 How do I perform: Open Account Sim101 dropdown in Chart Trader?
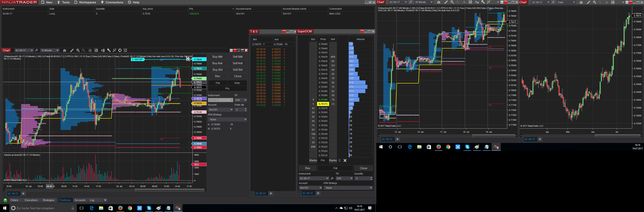(x=220, y=110)
